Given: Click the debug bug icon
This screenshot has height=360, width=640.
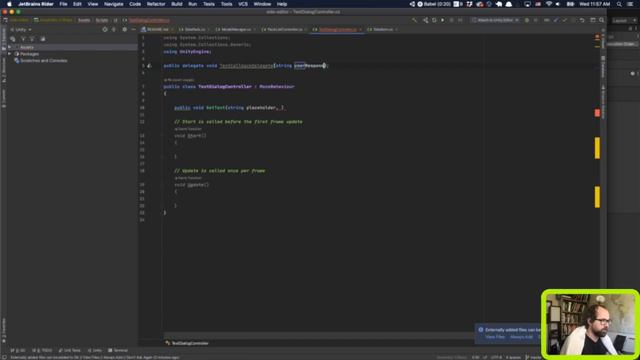Looking at the screenshot, I should click(527, 20).
